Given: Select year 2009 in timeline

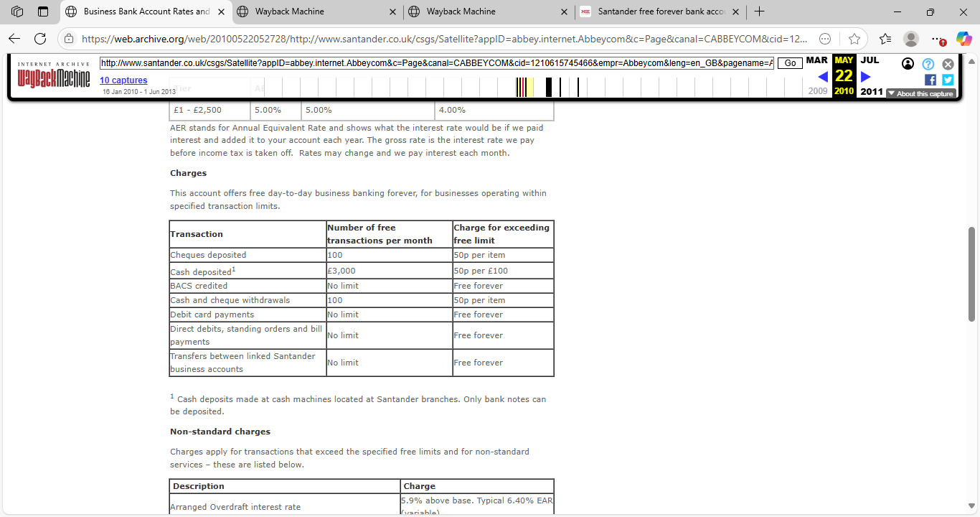Looking at the screenshot, I should (818, 91).
